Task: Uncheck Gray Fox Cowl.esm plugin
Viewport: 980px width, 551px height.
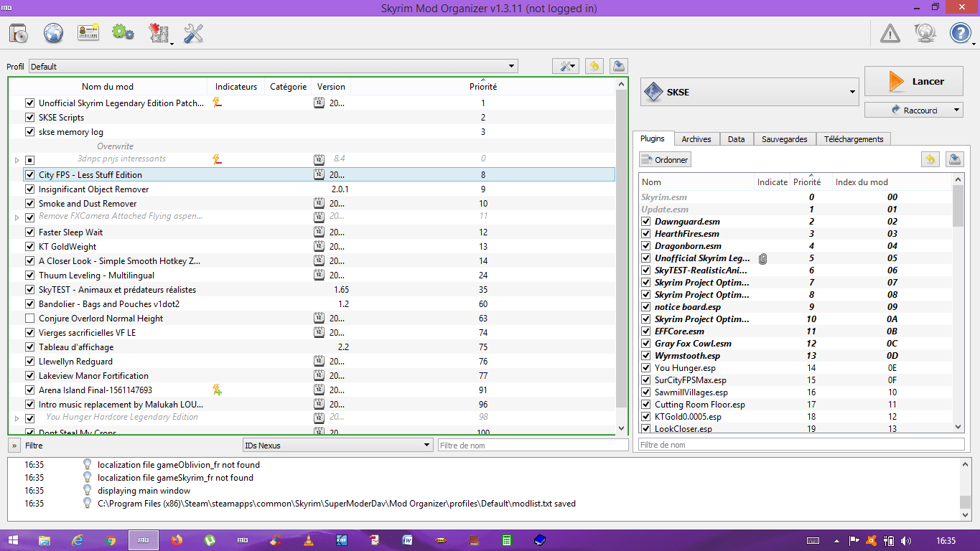Action: [646, 344]
